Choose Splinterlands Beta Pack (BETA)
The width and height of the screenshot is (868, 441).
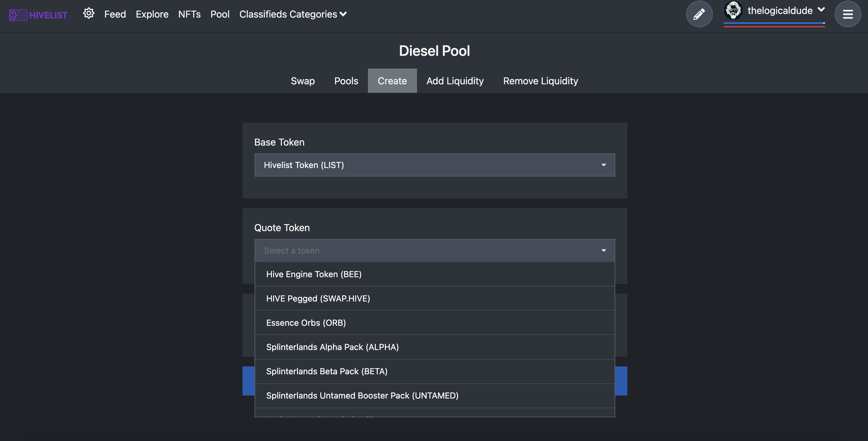(435, 371)
